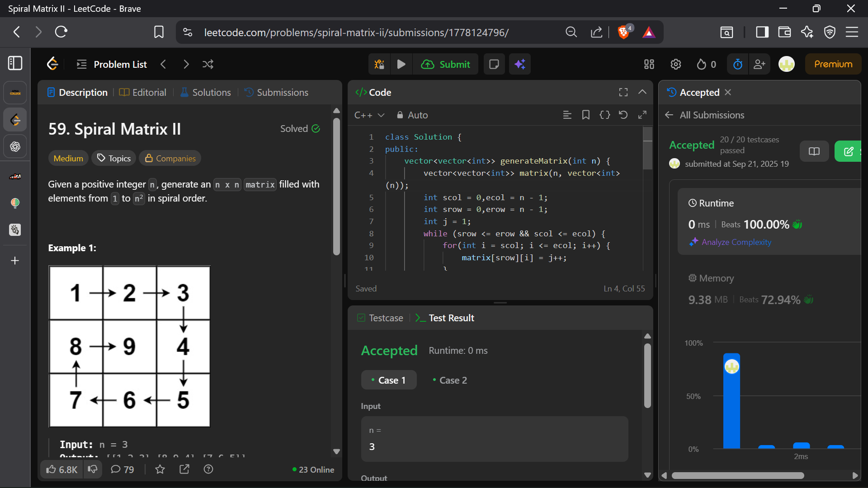Star this problem as favorite
This screenshot has height=488, width=868.
pos(160,469)
